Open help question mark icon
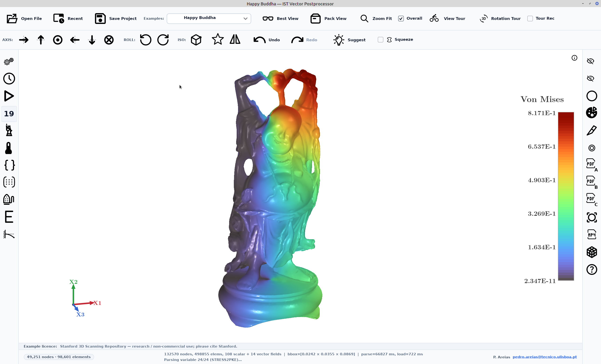The height and width of the screenshot is (364, 601). (x=591, y=269)
